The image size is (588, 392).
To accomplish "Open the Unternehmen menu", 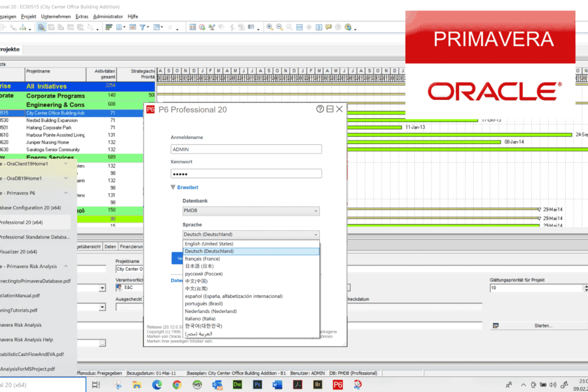I will [56, 16].
